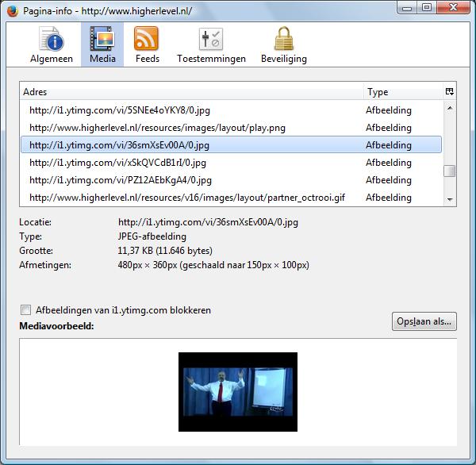Screen dimensions: 476x465
Task: Click the list scrollbar down arrow
Action: point(450,199)
